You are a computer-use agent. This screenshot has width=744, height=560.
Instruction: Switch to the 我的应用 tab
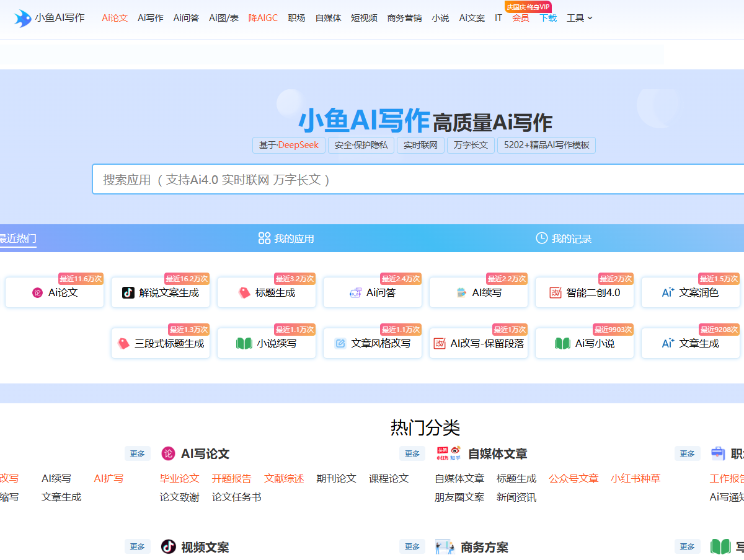pos(286,238)
